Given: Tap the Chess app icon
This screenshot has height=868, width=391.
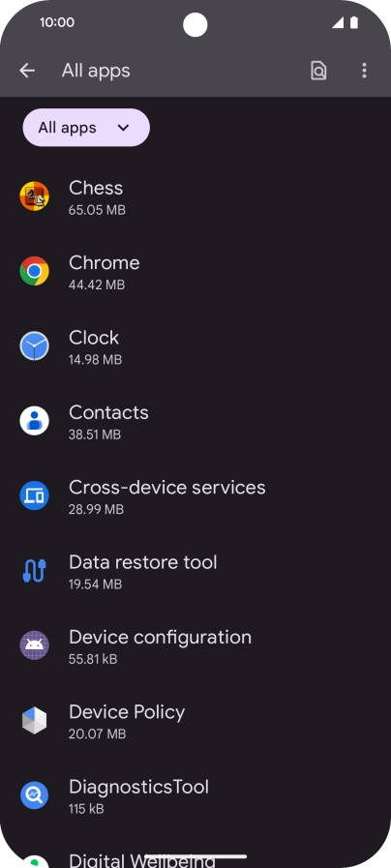Looking at the screenshot, I should click(x=34, y=196).
